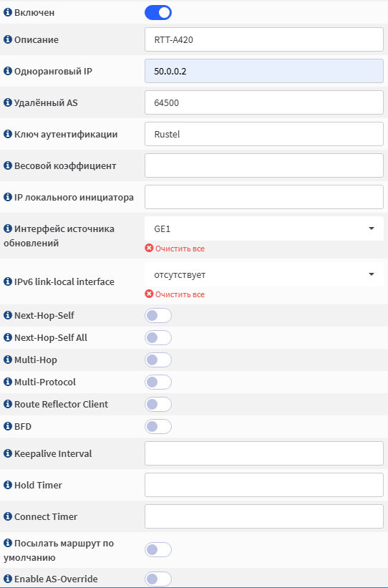Click the info icon beside Описание
This screenshot has width=388, height=588.
point(7,39)
